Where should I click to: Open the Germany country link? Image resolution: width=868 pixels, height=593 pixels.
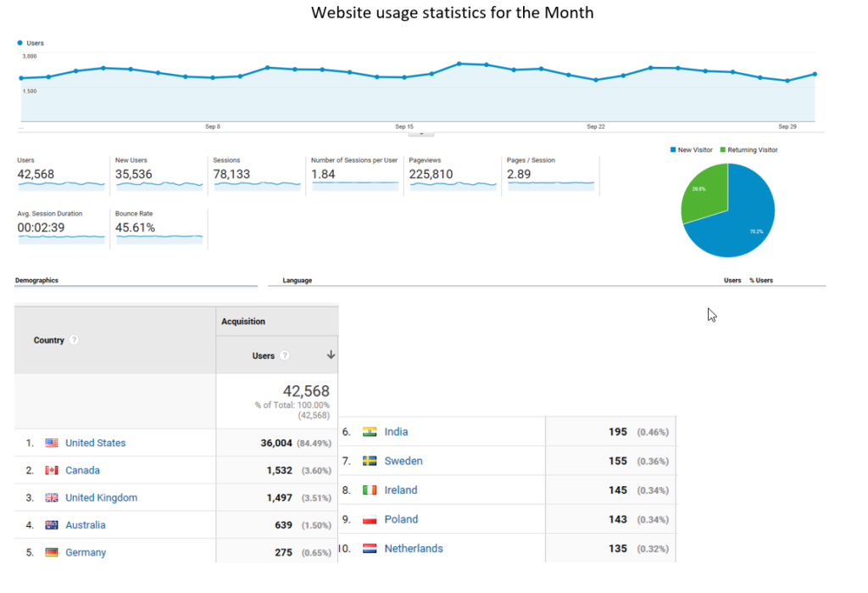(86, 552)
